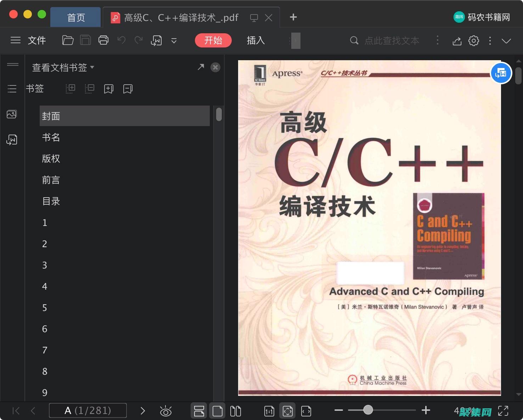The width and height of the screenshot is (523, 420).
Task: Open the print dialog icon
Action: tap(103, 40)
